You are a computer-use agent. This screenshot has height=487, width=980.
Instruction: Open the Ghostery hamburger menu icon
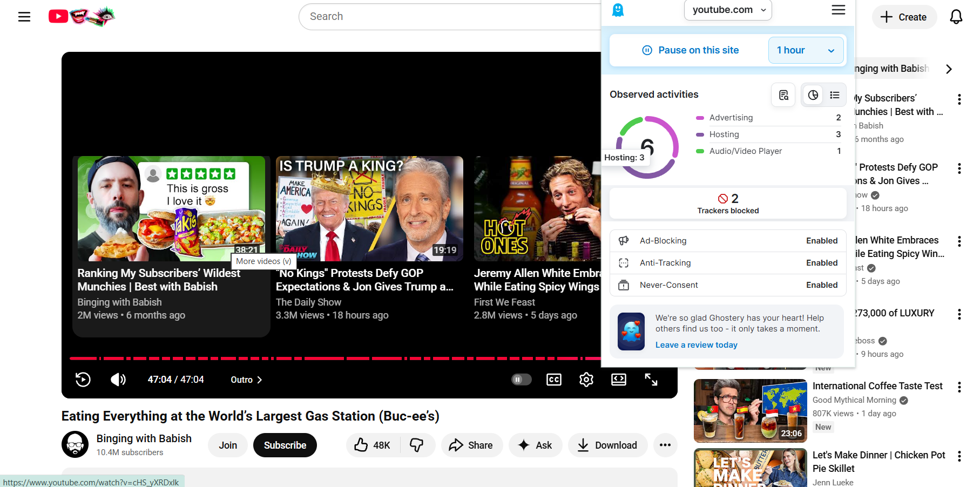coord(838,10)
